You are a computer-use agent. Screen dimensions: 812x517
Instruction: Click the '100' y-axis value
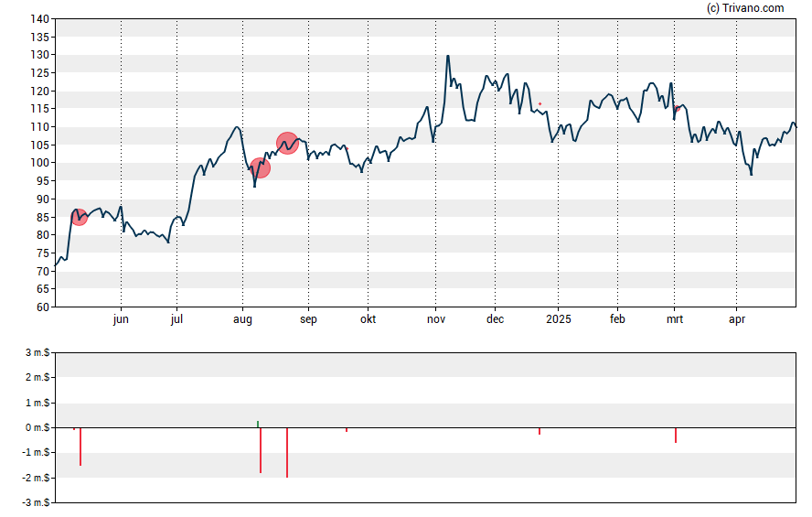point(40,163)
